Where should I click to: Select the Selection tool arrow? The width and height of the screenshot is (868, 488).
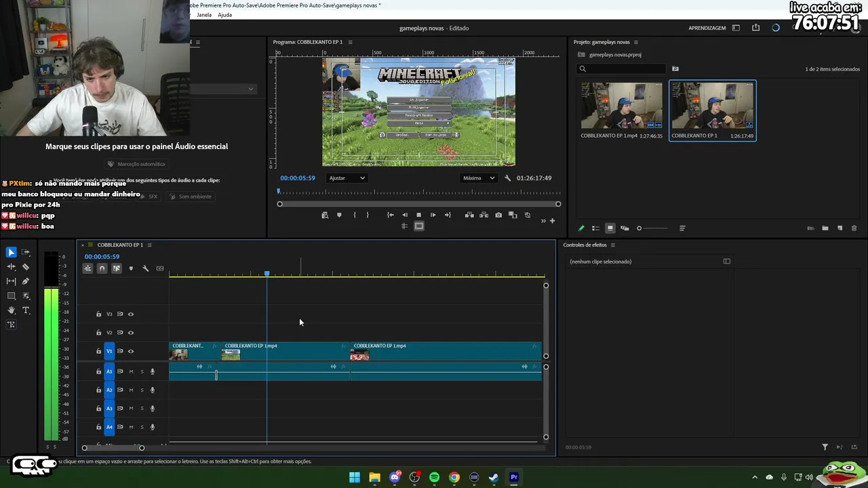pyautogui.click(x=12, y=252)
